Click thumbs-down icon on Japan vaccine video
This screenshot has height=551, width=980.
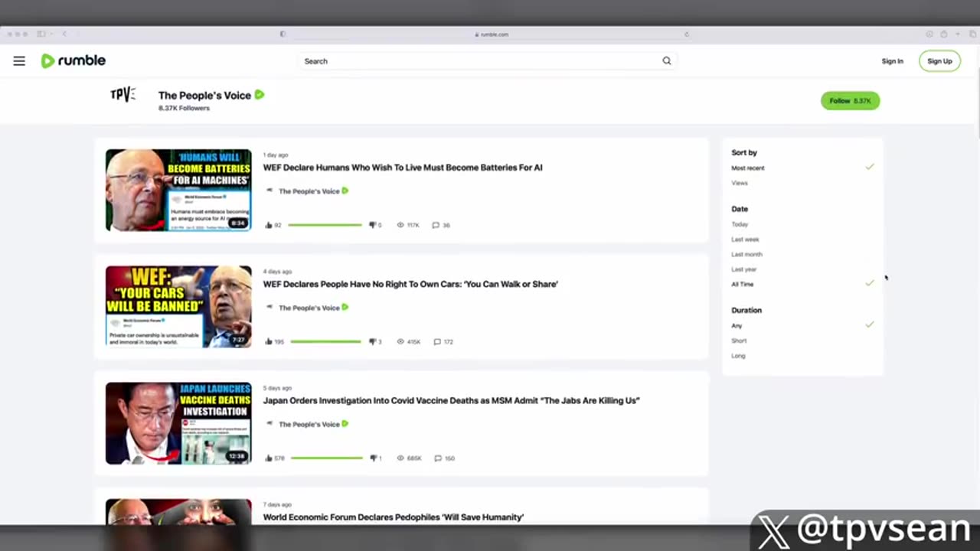pyautogui.click(x=374, y=458)
